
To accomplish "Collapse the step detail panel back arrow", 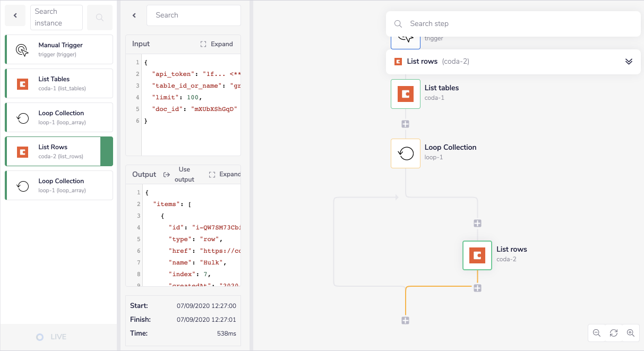I will click(x=134, y=15).
